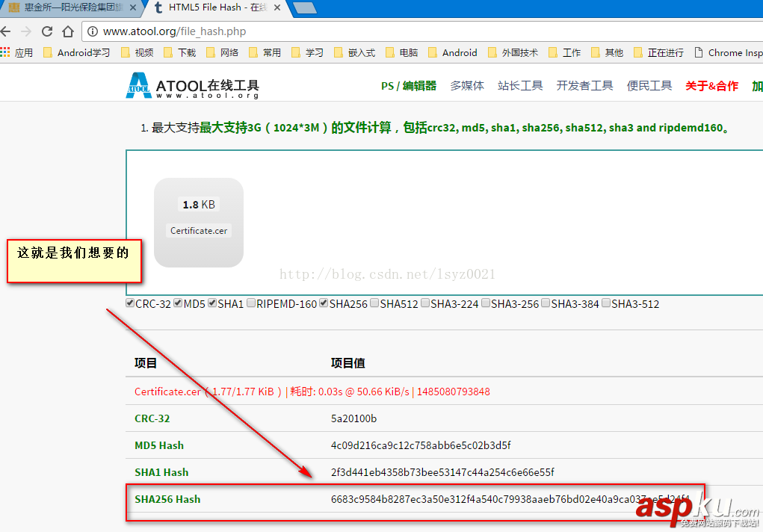Click the forward navigation arrow
The height and width of the screenshot is (532, 763).
point(26,31)
